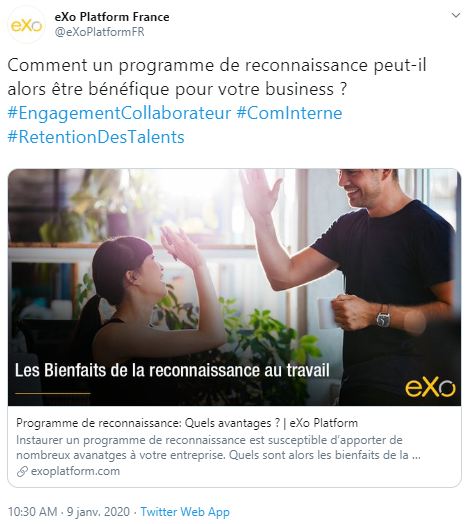Open the #ComInterne hashtag
This screenshot has height=524, width=472.
pyautogui.click(x=289, y=113)
